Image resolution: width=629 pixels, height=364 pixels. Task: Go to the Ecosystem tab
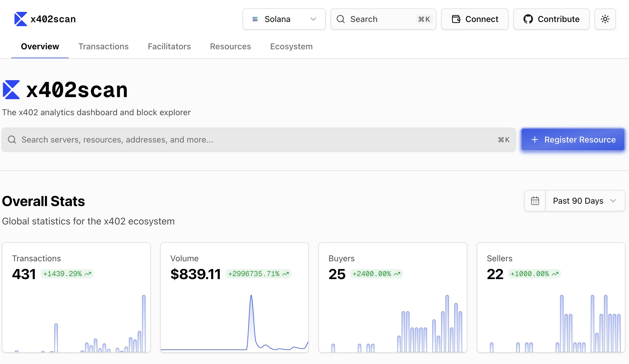click(291, 46)
